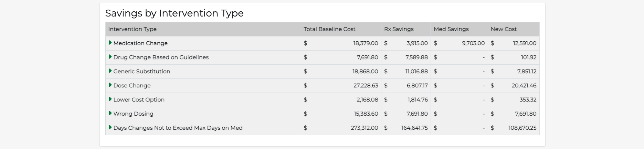Viewport: 644px width, 149px height.
Task: Click the 101.92 New Cost cell
Action: pos(528,57)
